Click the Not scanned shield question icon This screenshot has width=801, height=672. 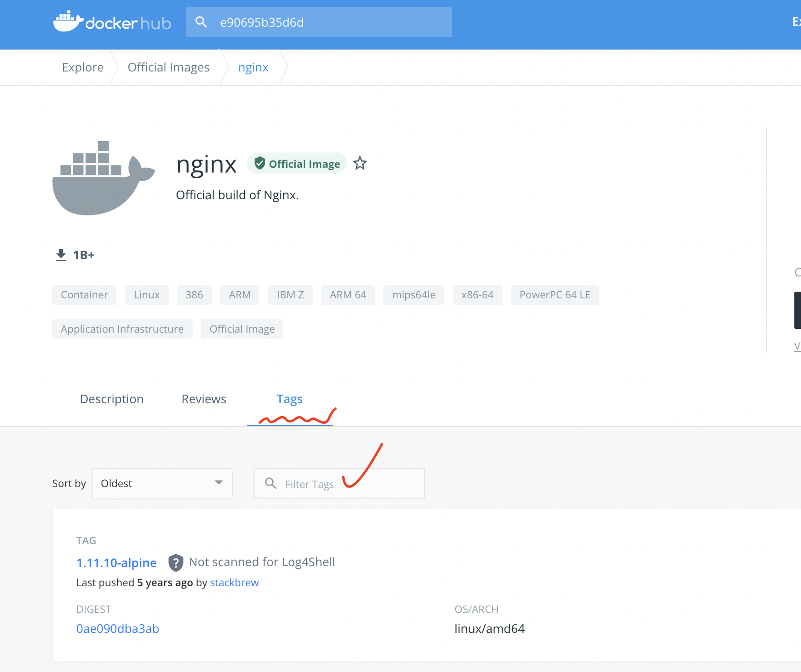[176, 563]
